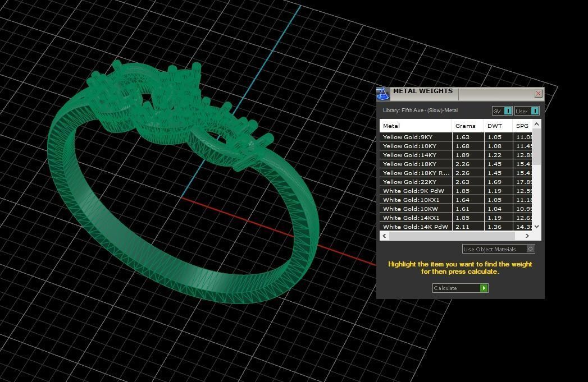Click the DWT column header
The width and height of the screenshot is (588, 382).
coord(498,126)
